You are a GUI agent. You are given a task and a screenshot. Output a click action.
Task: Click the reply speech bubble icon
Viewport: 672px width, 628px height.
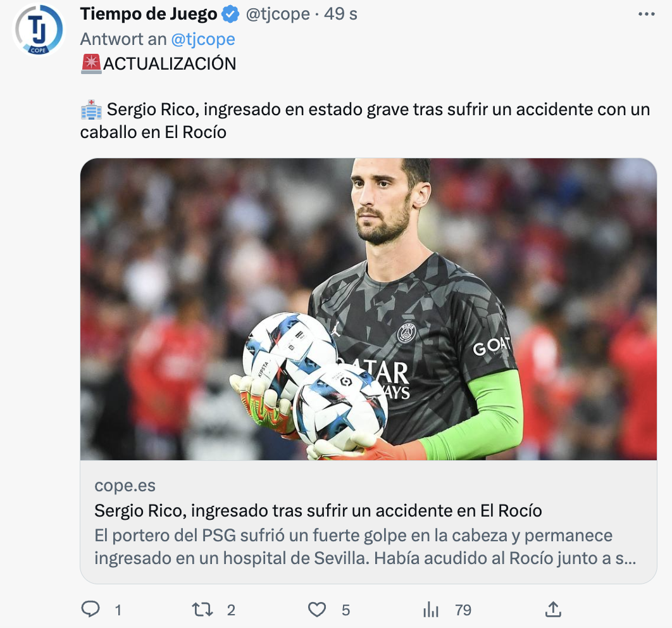click(x=90, y=609)
